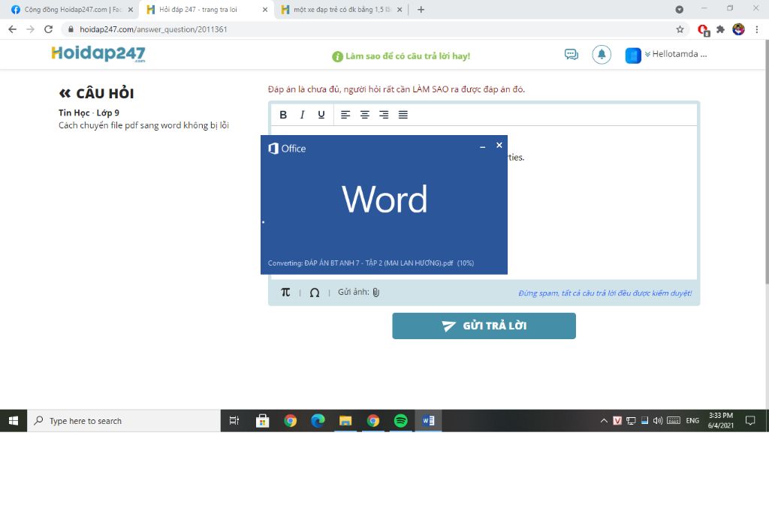The image size is (769, 532).
Task: Open Chrome three-dot menu
Action: (757, 29)
